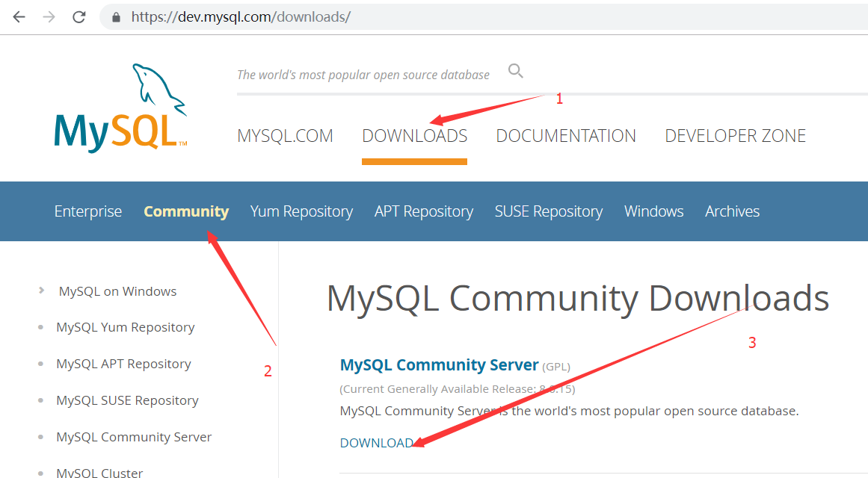Open MySQL on Windows sidebar link

117,291
